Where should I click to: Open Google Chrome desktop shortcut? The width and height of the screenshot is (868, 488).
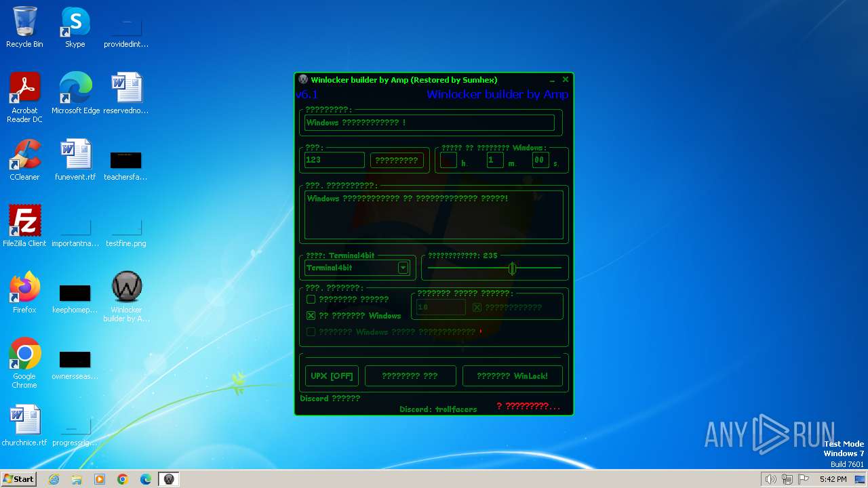click(24, 363)
